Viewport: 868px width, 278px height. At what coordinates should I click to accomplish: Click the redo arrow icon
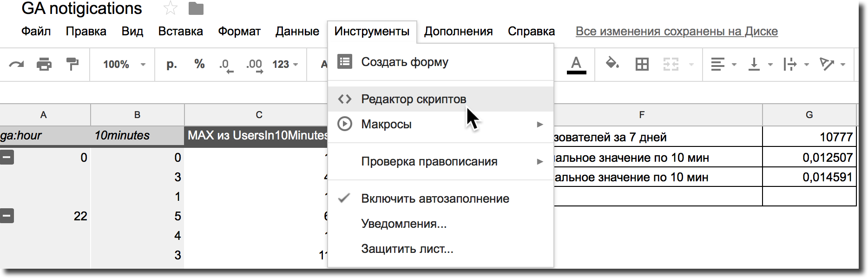coord(16,64)
